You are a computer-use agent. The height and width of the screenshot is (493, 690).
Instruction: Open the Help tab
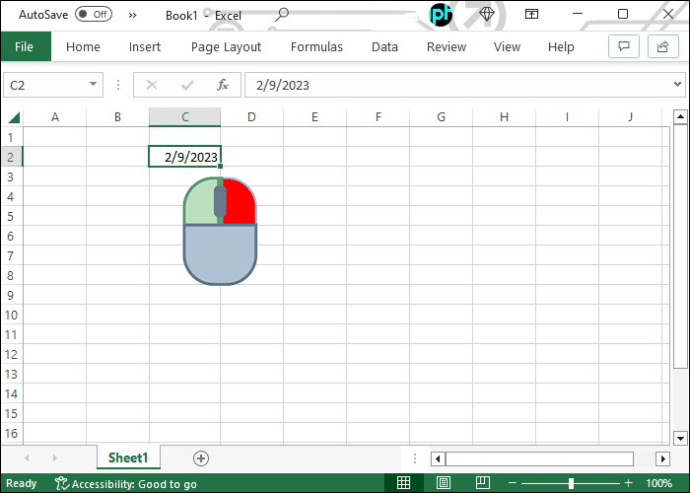(561, 47)
